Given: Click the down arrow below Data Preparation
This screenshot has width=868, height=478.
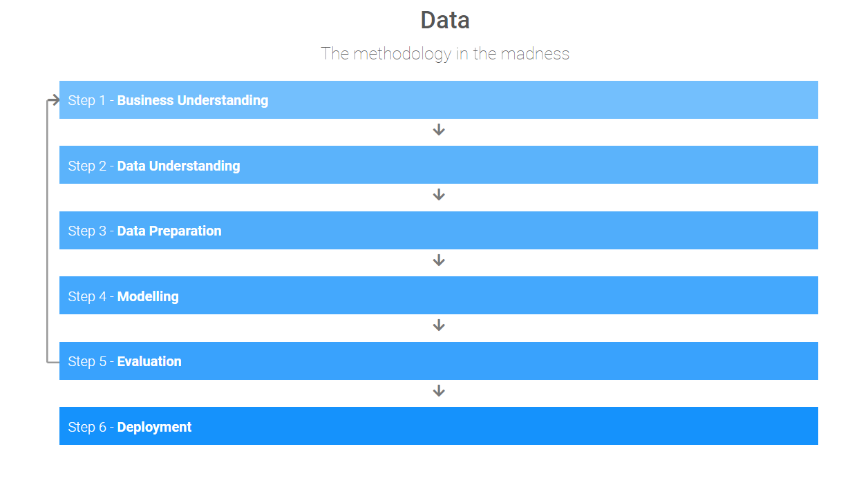Looking at the screenshot, I should [x=439, y=260].
